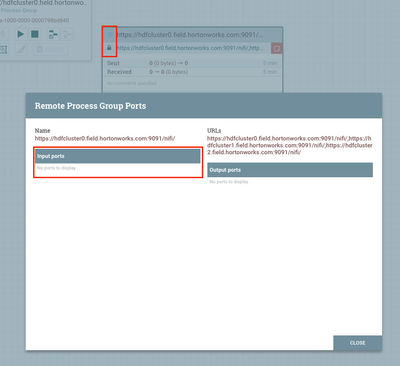Click the Upload template icon in Operate panel
The height and width of the screenshot is (366, 400).
point(67,34)
